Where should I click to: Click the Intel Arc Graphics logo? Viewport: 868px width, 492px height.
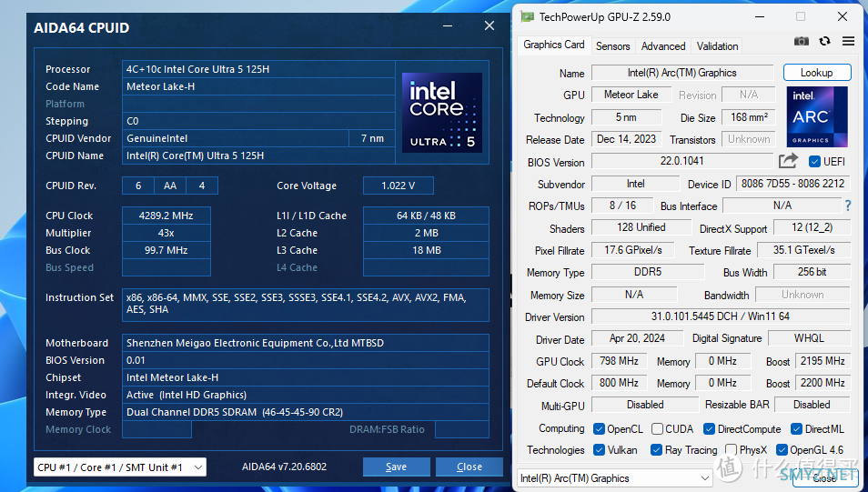(x=817, y=116)
